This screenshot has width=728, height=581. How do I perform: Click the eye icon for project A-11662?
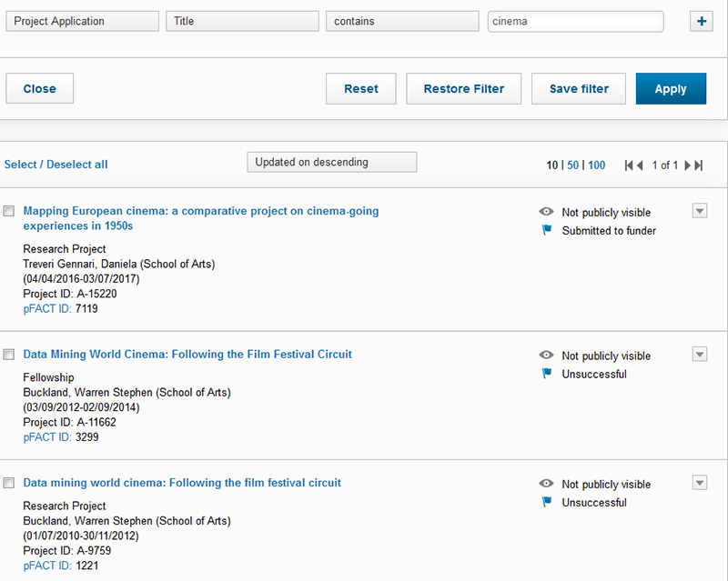pyautogui.click(x=547, y=356)
